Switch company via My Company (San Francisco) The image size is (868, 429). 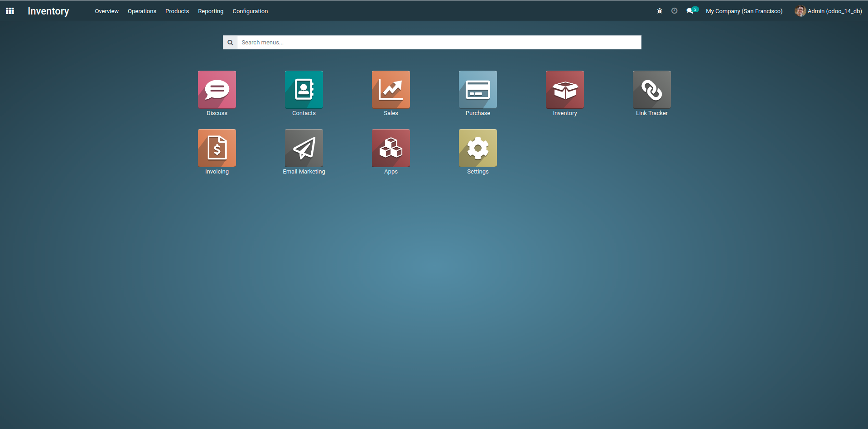[x=744, y=11]
